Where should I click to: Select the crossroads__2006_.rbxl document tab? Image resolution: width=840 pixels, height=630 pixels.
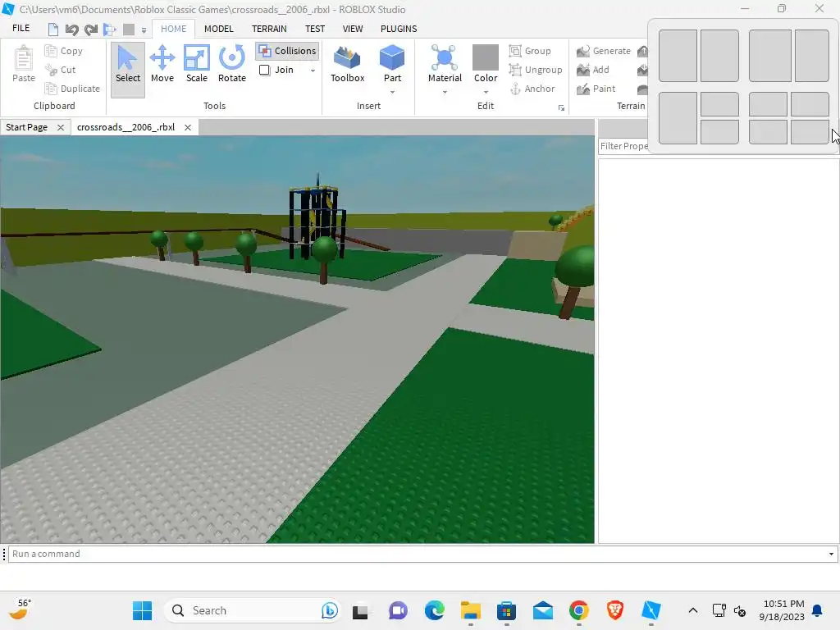tap(126, 127)
